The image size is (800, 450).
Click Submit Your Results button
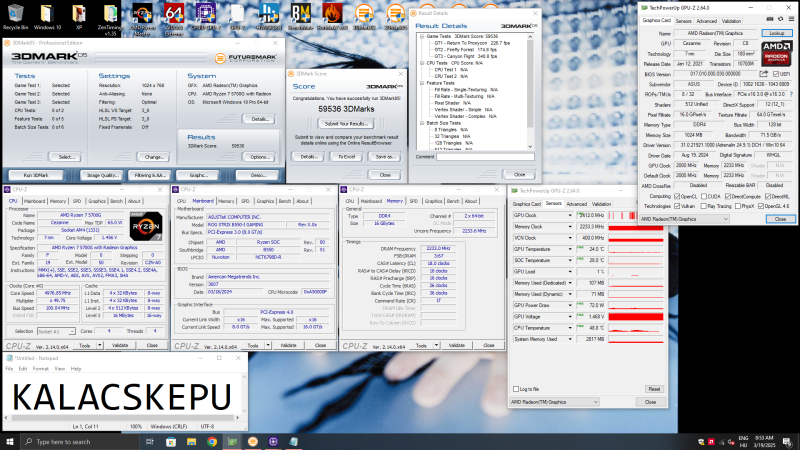[x=346, y=123]
